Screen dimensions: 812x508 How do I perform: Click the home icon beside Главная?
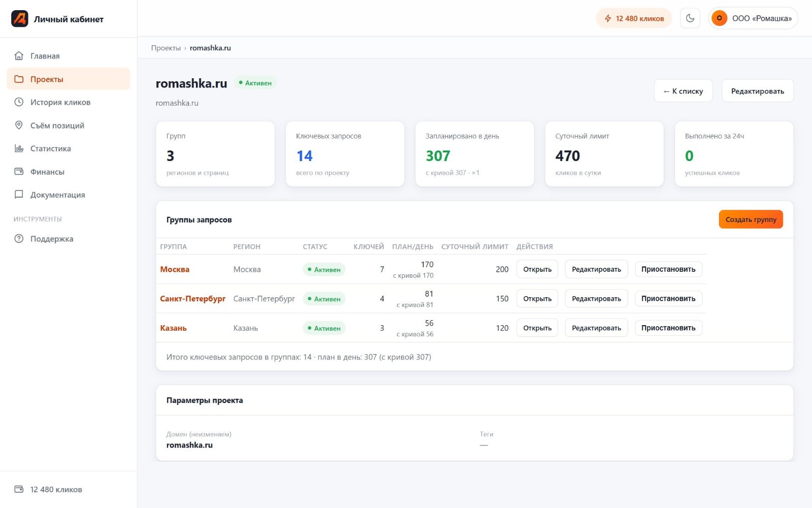[x=19, y=56]
